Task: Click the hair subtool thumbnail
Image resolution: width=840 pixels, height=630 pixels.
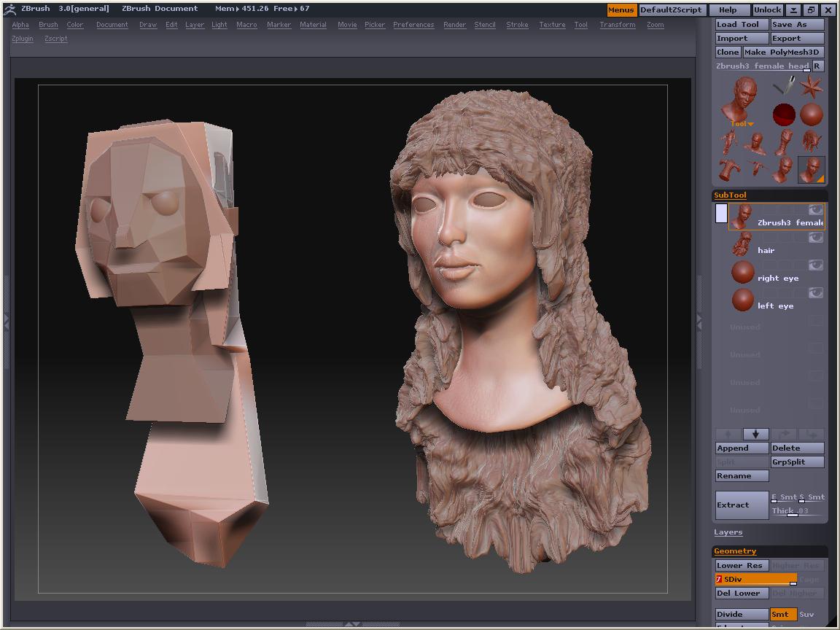Action: coord(742,244)
